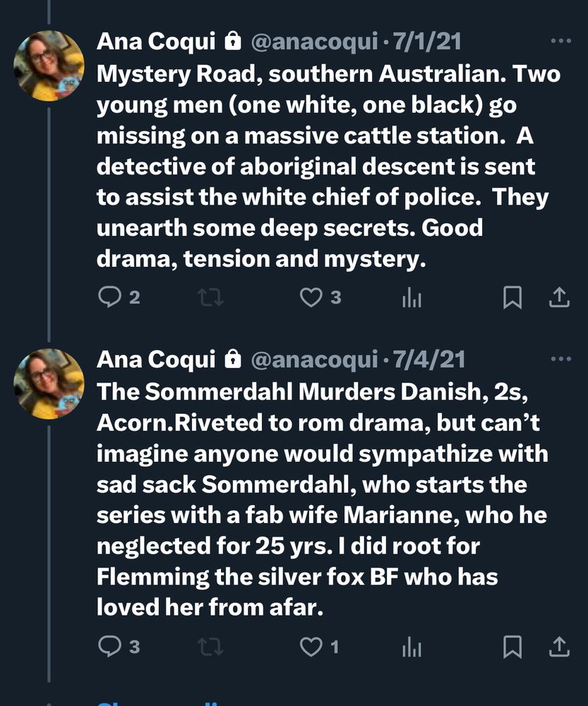Share the Sommerdahl Murders tweet
Screen dimensions: 588x706
tap(559, 645)
